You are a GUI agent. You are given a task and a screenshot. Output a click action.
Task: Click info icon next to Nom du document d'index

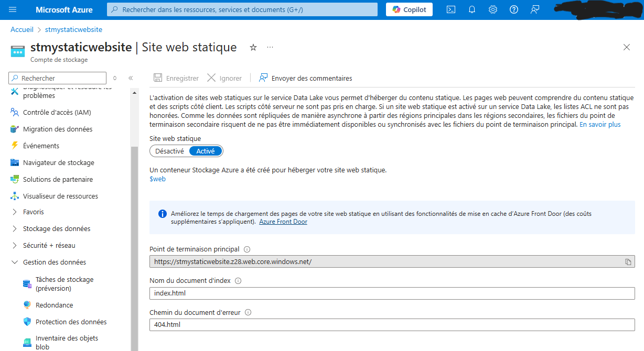point(238,281)
